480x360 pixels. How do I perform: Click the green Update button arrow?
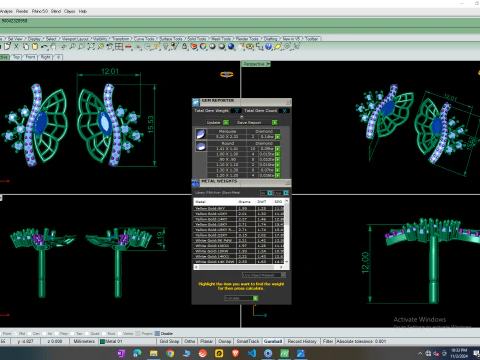coord(226,123)
